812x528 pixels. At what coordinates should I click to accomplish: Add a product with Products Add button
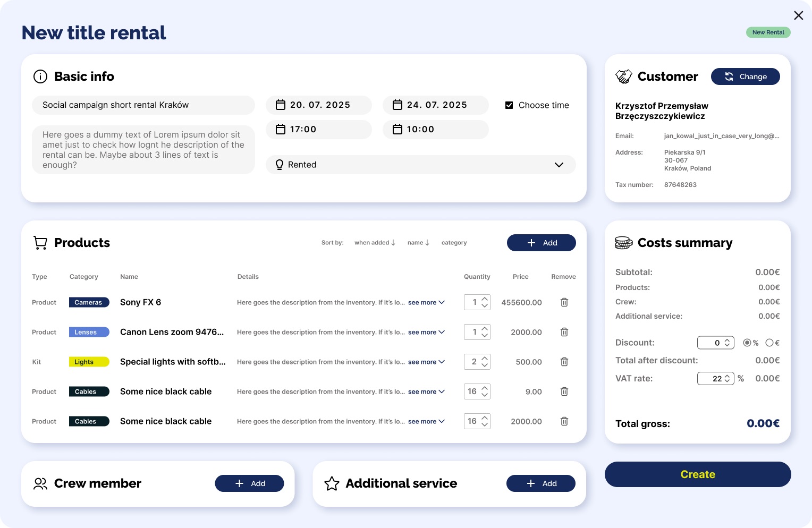coord(542,243)
